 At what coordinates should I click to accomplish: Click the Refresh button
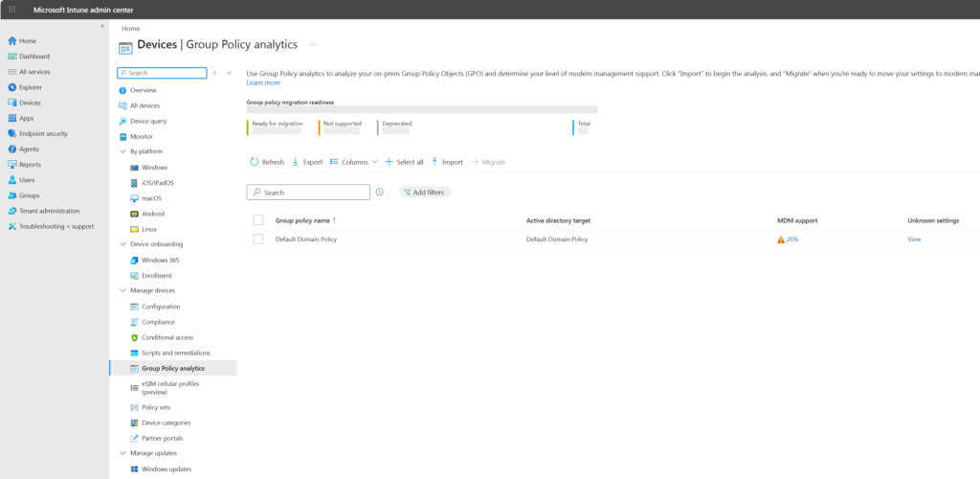(x=267, y=162)
